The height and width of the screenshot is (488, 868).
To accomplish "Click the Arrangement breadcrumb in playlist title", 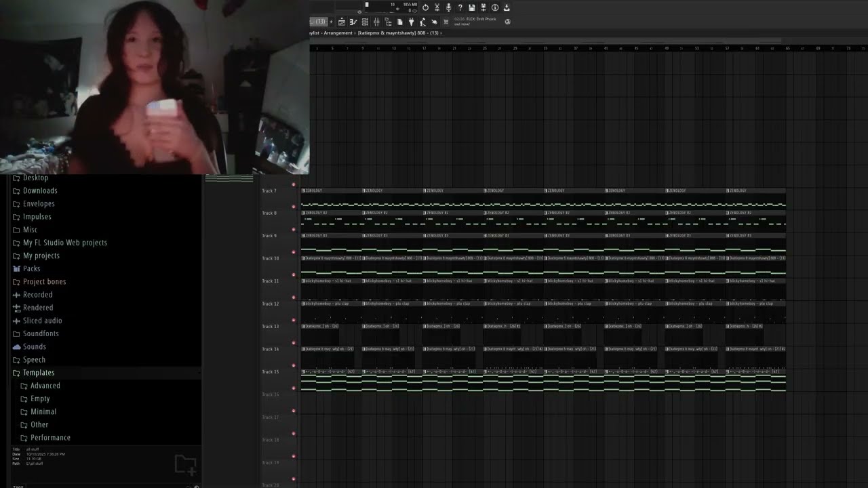I will [x=338, y=33].
